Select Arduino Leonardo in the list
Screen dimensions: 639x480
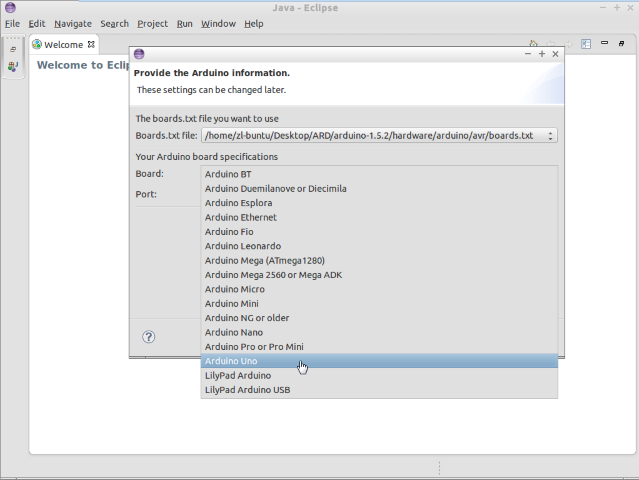point(379,246)
